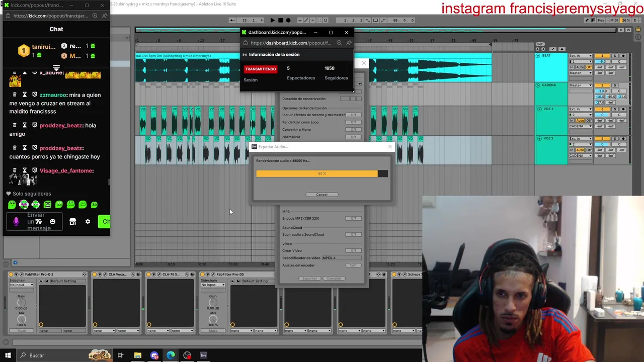This screenshot has width=644, height=362.
Task: Open File Explorer from taskbar
Action: 137,355
